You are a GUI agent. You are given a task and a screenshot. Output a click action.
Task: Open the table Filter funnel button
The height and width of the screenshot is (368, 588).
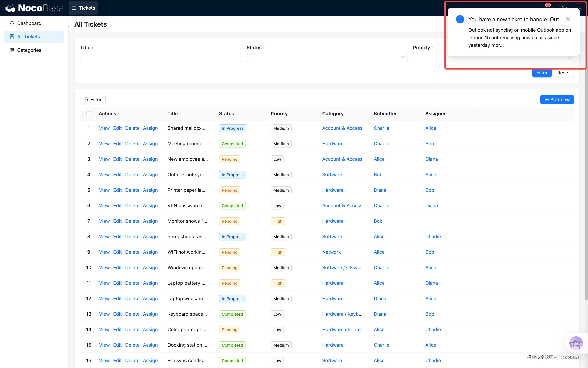point(93,99)
